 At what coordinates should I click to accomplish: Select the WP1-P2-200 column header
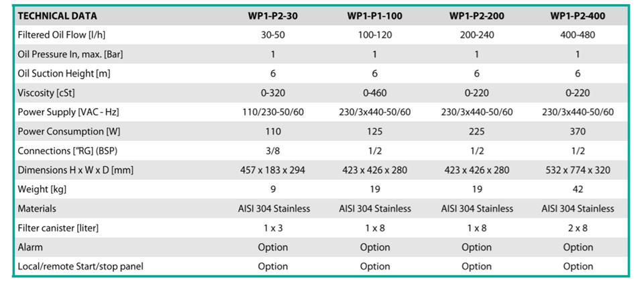pos(476,17)
